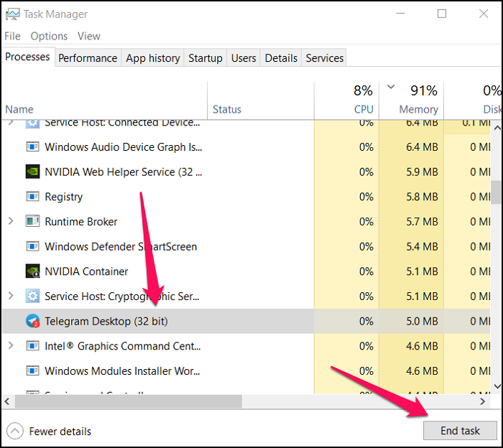Click the NVIDIA Web Helper Service icon

[x=32, y=172]
